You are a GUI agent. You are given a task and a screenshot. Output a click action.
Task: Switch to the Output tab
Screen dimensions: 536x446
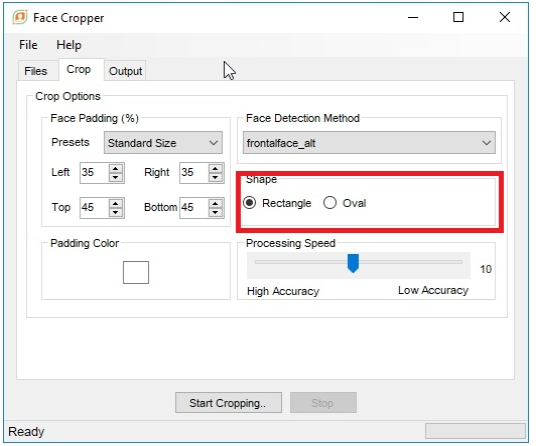point(126,71)
